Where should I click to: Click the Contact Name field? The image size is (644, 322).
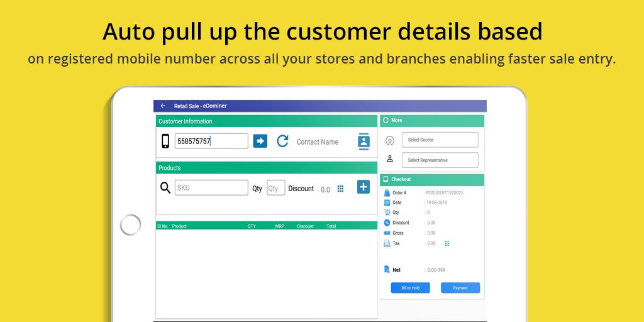click(318, 142)
